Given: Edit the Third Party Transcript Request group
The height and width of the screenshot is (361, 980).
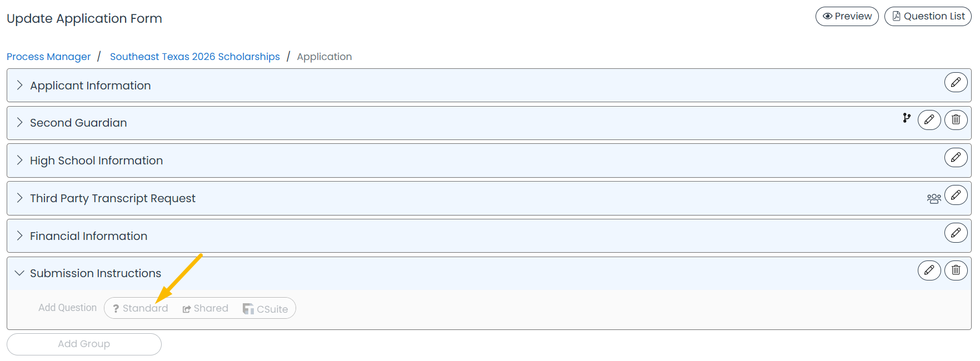Looking at the screenshot, I should [956, 195].
